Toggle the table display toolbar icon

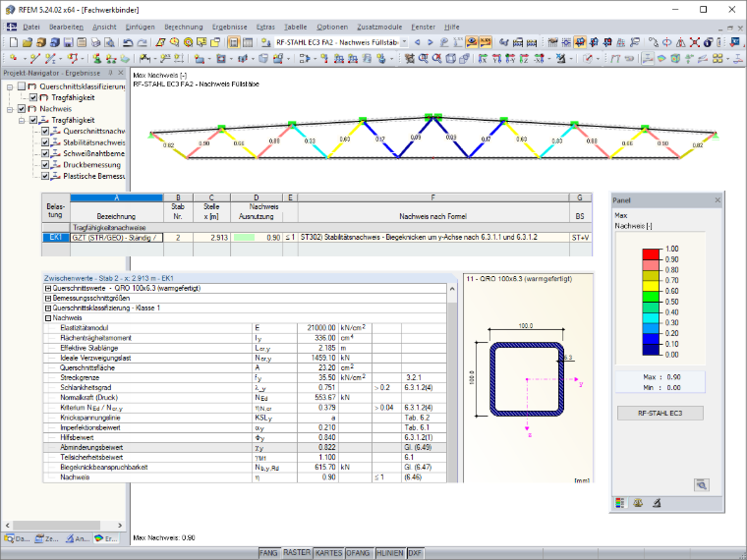[x=248, y=43]
